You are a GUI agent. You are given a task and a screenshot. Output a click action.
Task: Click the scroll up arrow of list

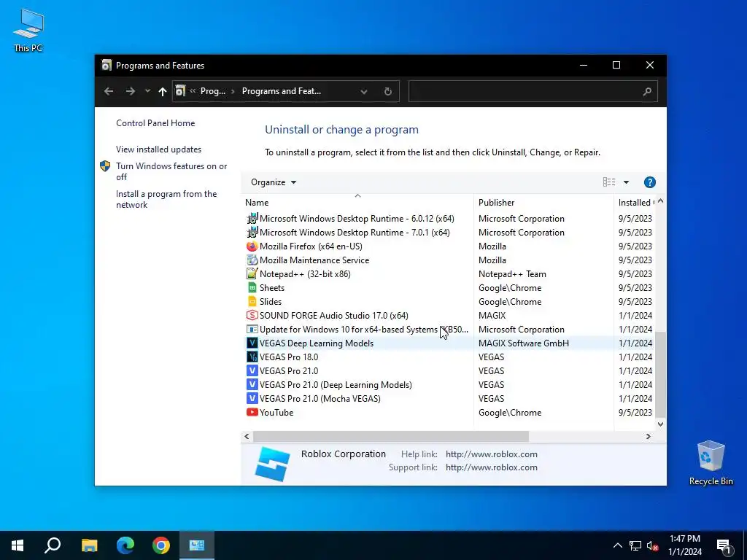pyautogui.click(x=660, y=201)
